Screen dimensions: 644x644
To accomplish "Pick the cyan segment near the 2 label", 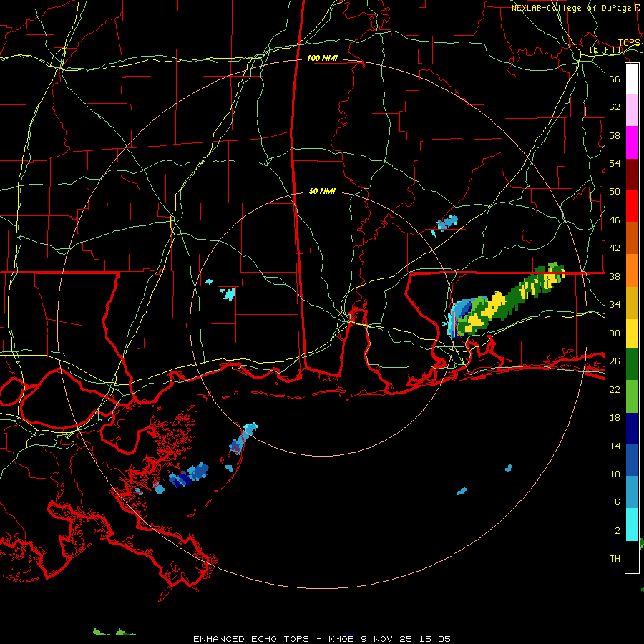I will [632, 525].
